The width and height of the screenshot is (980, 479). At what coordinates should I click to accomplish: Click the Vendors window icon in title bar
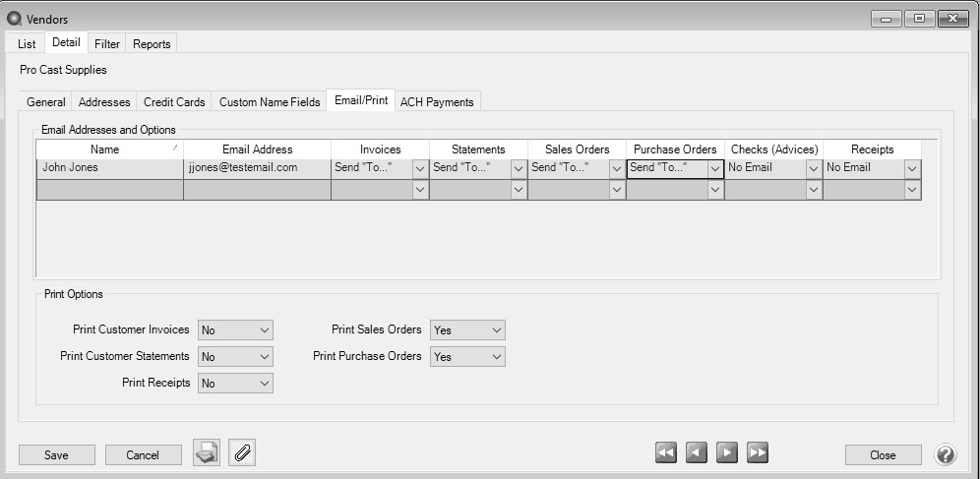tap(14, 19)
